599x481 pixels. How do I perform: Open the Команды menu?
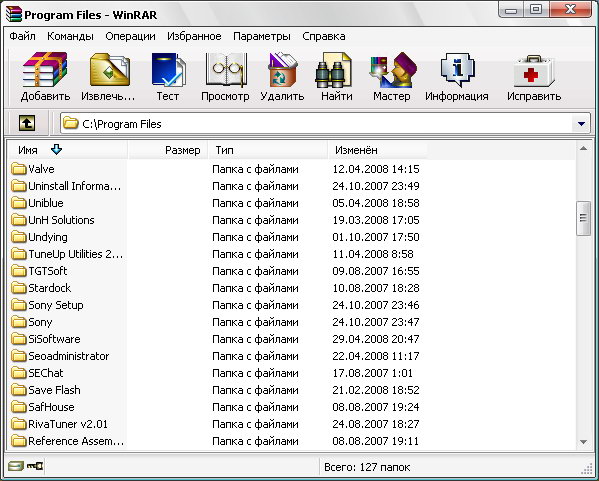click(x=70, y=36)
